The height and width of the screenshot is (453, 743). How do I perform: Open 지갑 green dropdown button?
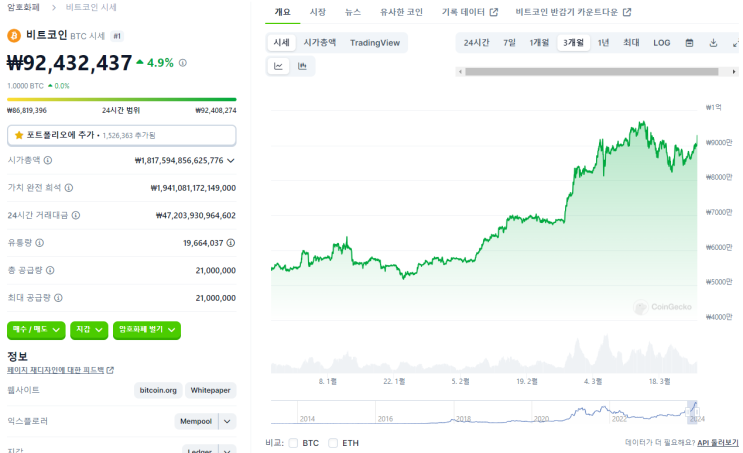click(89, 330)
